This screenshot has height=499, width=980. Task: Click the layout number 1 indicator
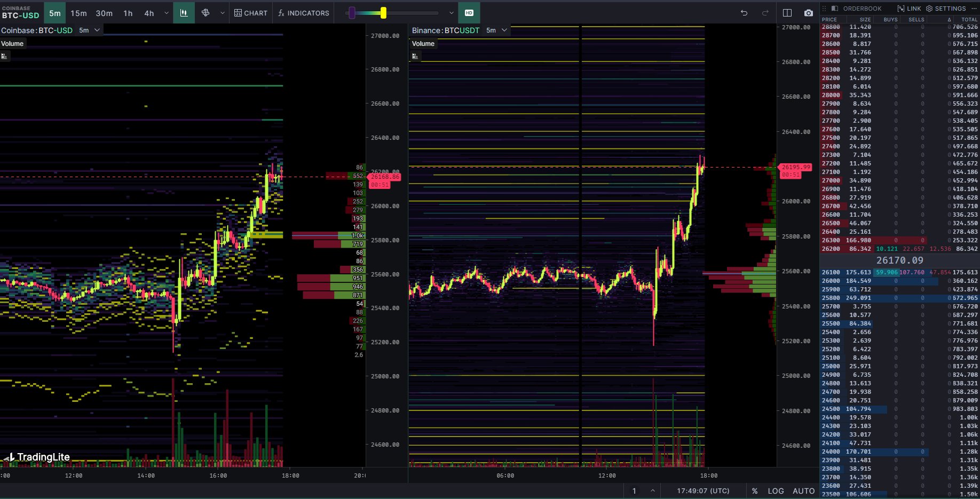634,491
